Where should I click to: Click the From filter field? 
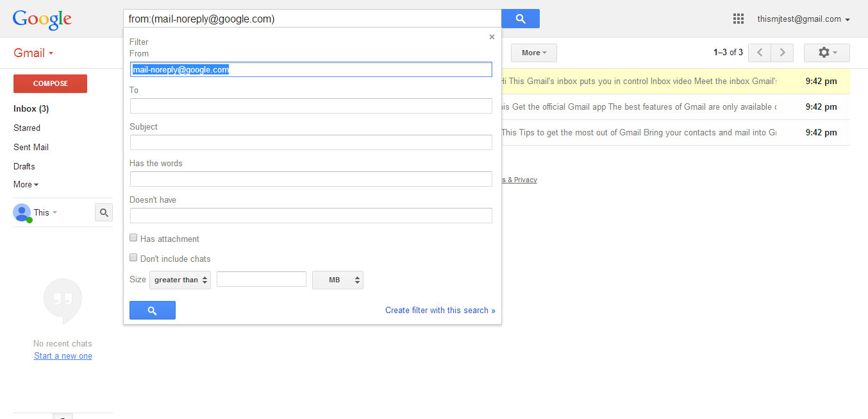point(311,69)
